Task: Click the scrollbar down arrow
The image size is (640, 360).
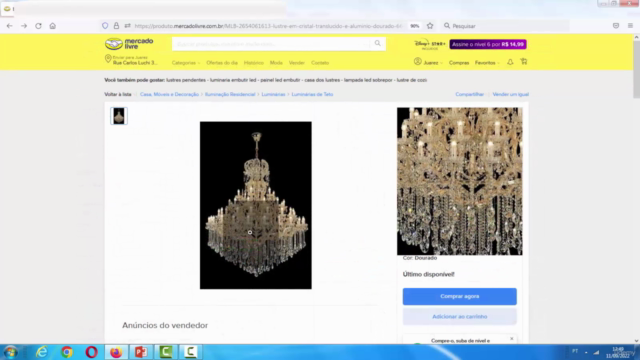Action: pyautogui.click(x=636, y=341)
